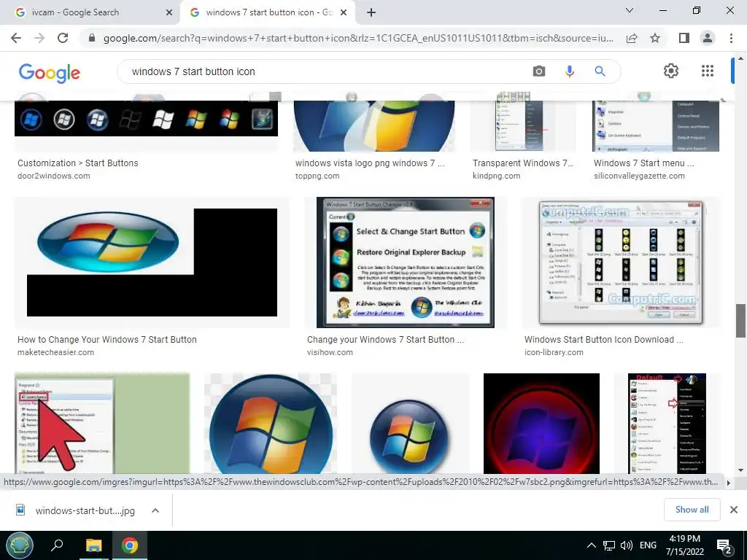Close the downloads bar

pos(734,510)
